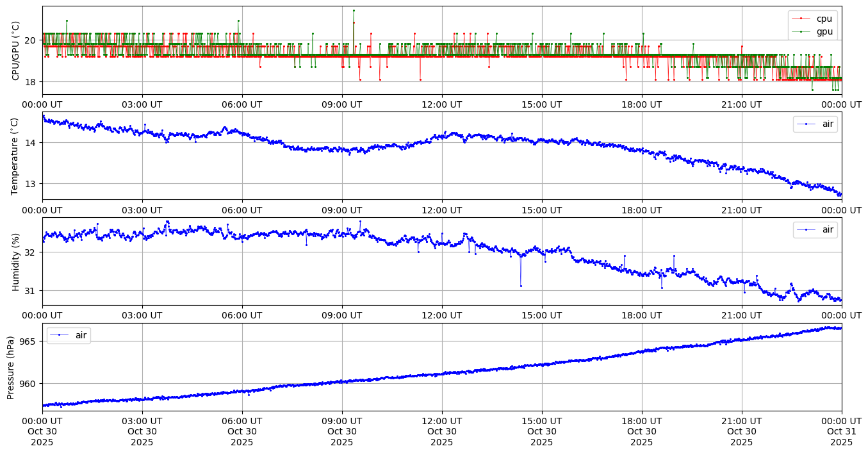Click the 965 tick on pressure axis

(x=29, y=342)
